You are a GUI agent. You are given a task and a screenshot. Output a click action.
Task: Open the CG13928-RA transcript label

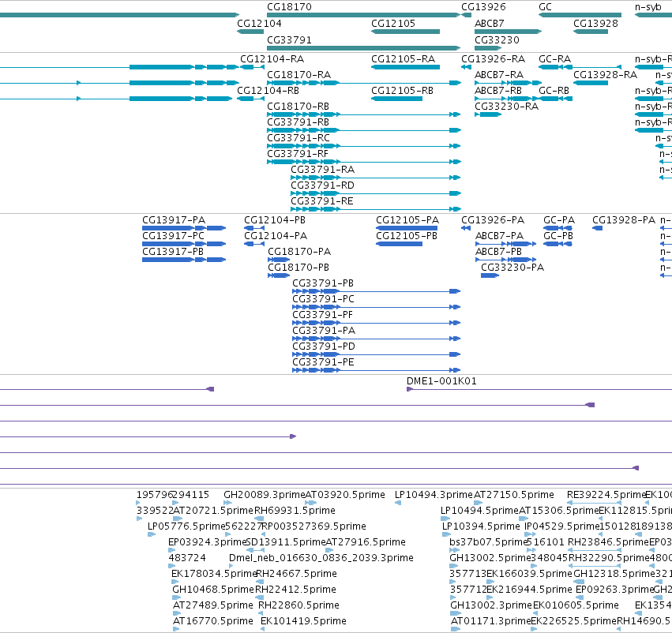tap(606, 75)
